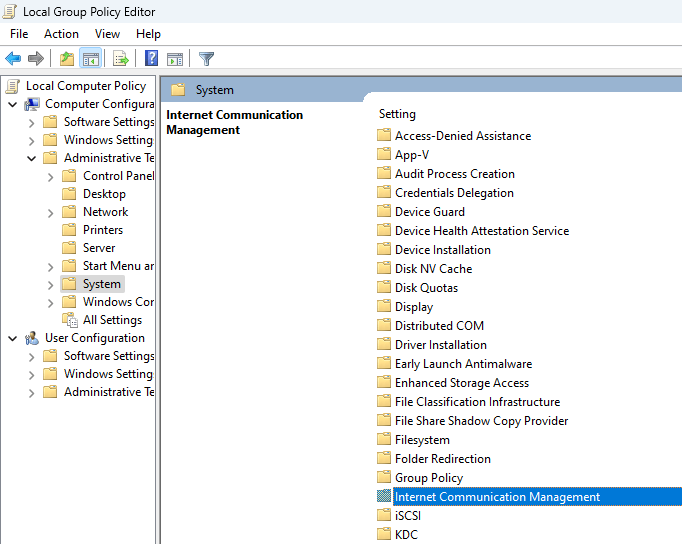This screenshot has width=682, height=544.
Task: Select All Settings in the tree
Action: [x=113, y=320]
